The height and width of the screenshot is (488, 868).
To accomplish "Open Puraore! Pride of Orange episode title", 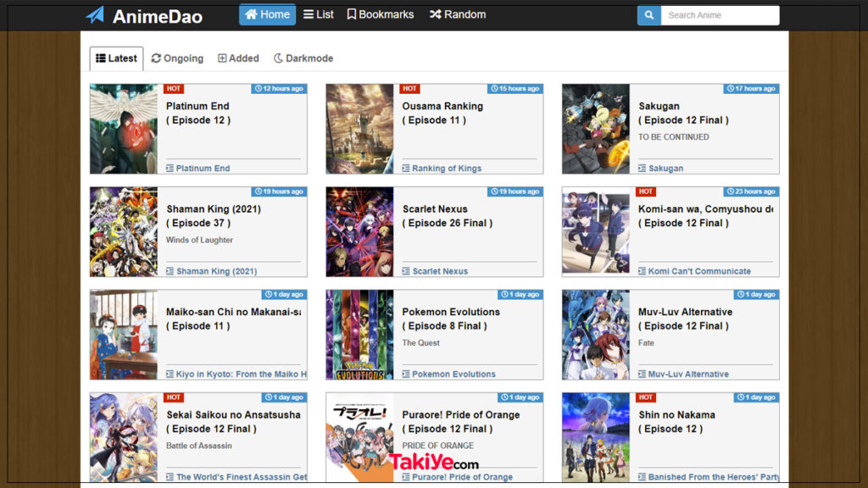I will click(x=460, y=422).
